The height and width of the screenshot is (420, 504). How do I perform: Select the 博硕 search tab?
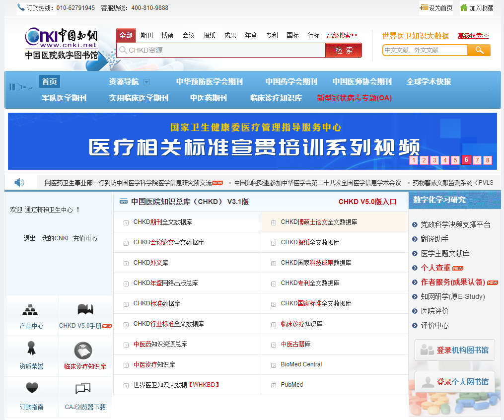click(167, 35)
